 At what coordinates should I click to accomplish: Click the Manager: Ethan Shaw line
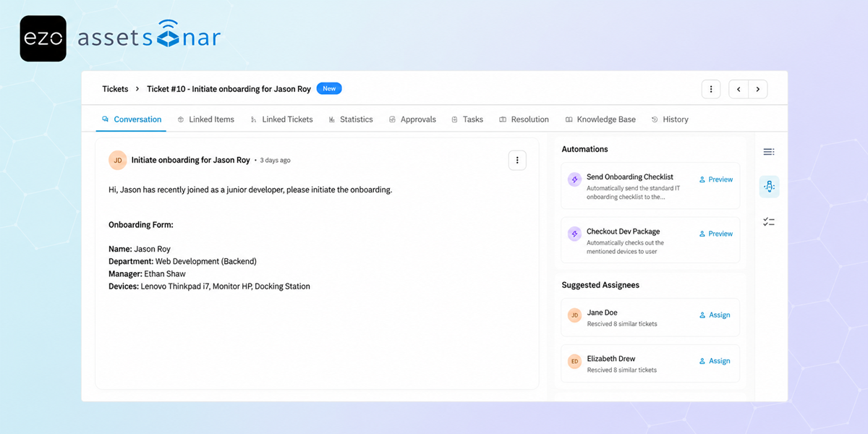click(147, 274)
